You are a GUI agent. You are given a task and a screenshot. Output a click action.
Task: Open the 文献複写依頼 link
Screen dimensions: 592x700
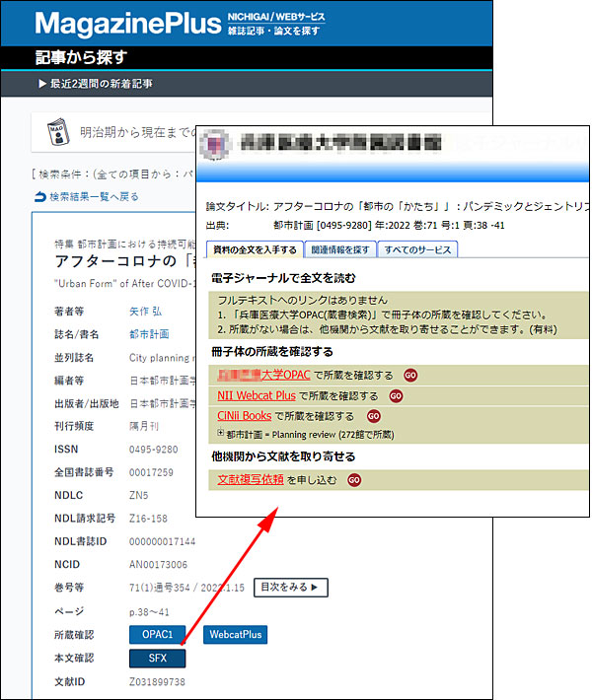click(251, 480)
